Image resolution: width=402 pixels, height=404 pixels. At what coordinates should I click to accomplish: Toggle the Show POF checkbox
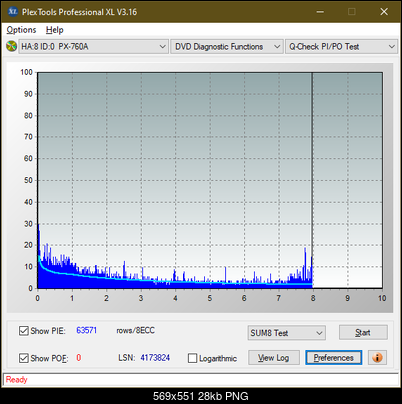(x=24, y=358)
